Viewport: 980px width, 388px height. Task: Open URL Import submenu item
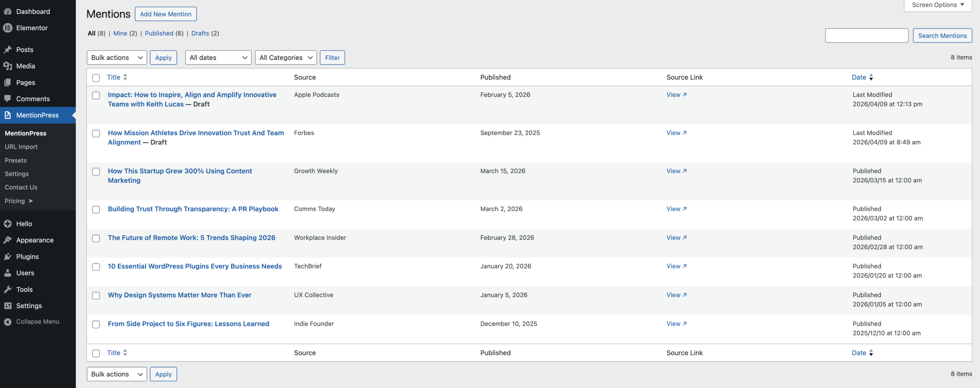pos(21,147)
